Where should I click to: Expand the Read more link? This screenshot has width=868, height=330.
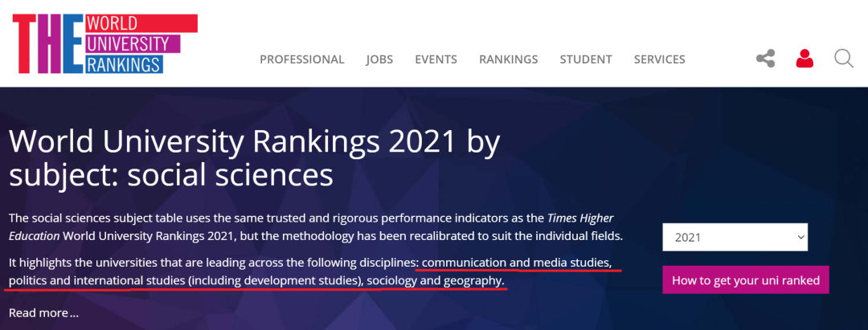tap(43, 313)
